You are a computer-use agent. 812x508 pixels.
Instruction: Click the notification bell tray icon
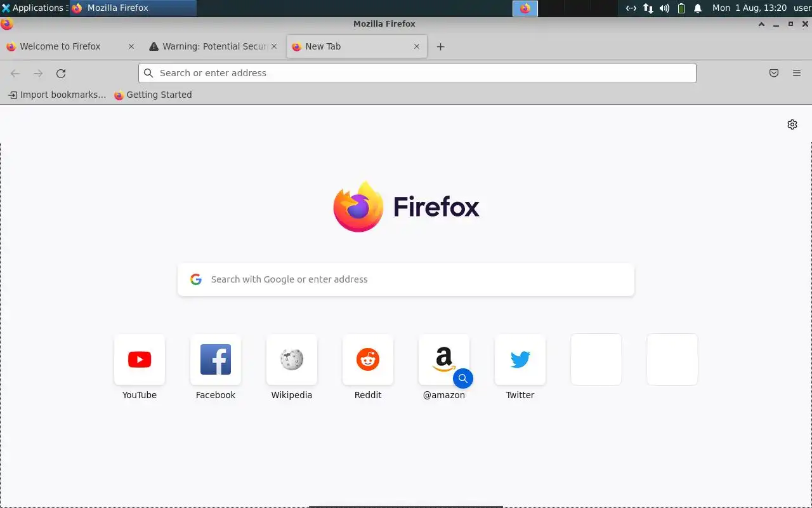pyautogui.click(x=698, y=8)
